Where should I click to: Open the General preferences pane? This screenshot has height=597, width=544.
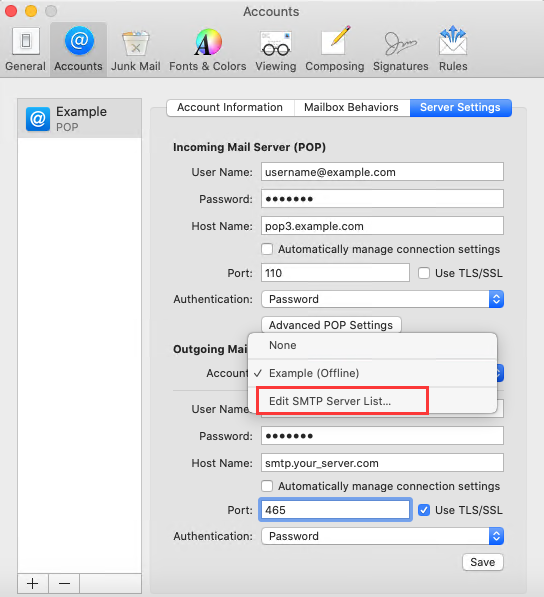pyautogui.click(x=26, y=49)
